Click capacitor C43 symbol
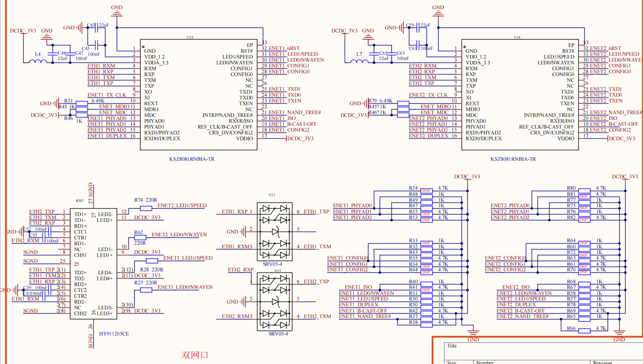 click(96, 28)
